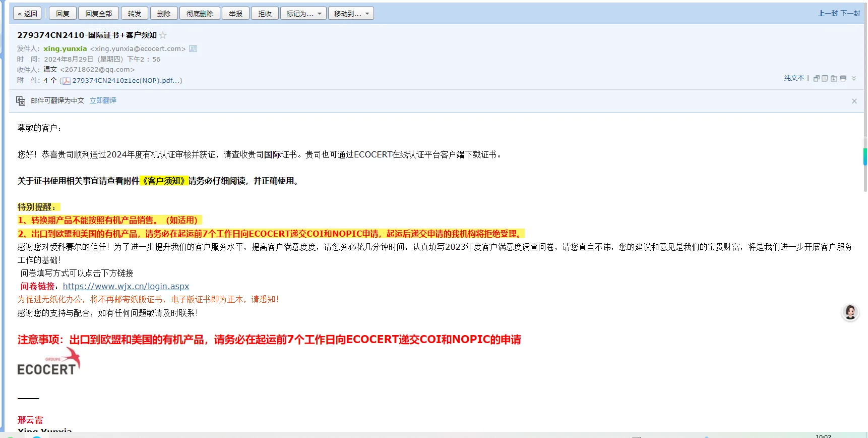Image resolution: width=868 pixels, height=438 pixels.
Task: Open email in a new window icon
Action: coord(817,78)
